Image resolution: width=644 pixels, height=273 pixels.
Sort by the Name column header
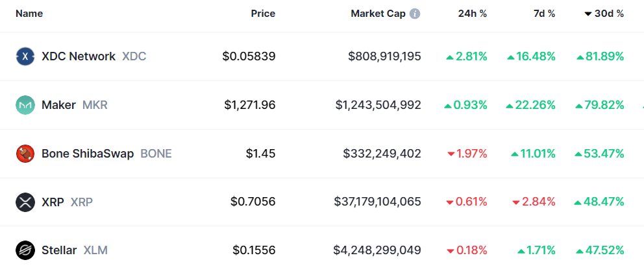(x=29, y=14)
